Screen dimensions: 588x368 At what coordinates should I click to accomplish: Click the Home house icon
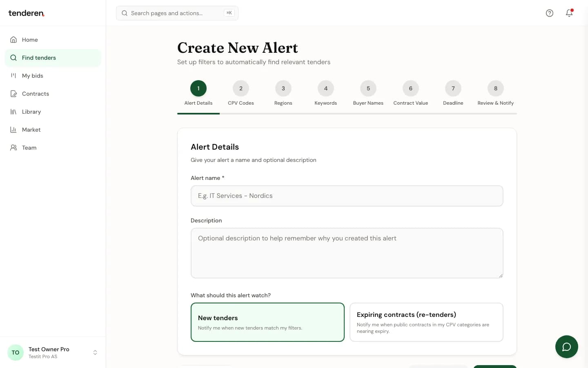13,40
